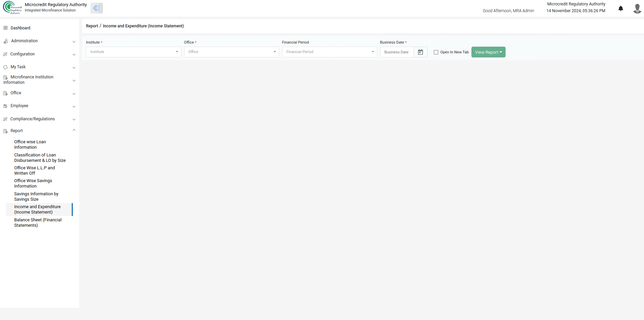Viewport: 644px width, 320px height.
Task: Expand Microfinance Institution Information chevron
Action: (x=74, y=80)
